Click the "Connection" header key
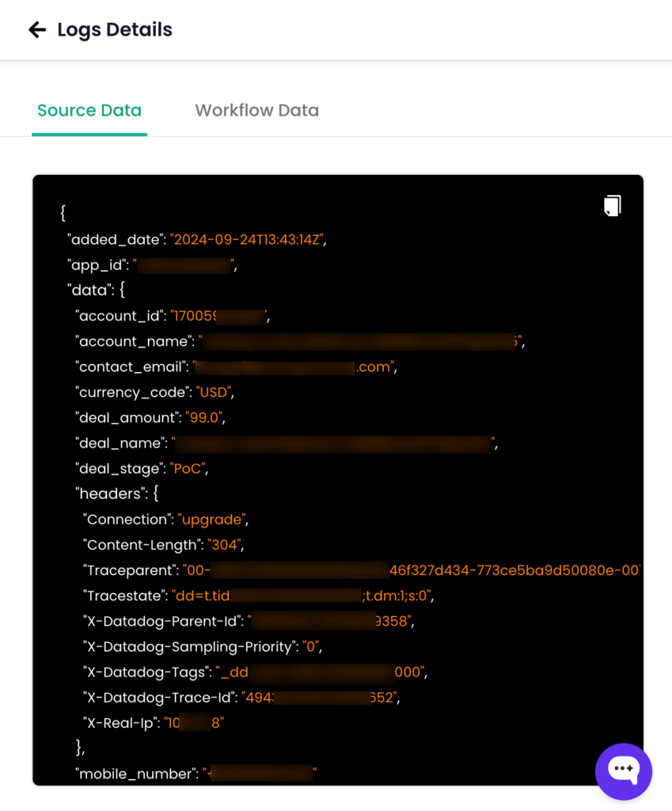 point(128,520)
